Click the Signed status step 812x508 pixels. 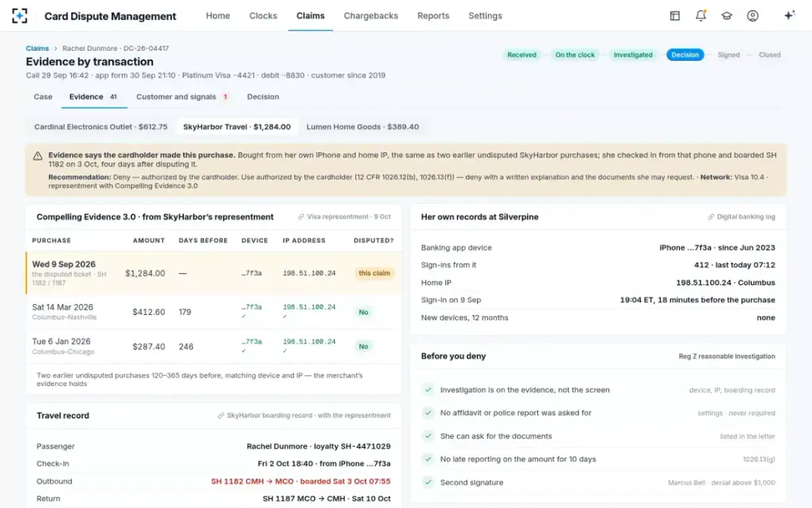point(729,55)
